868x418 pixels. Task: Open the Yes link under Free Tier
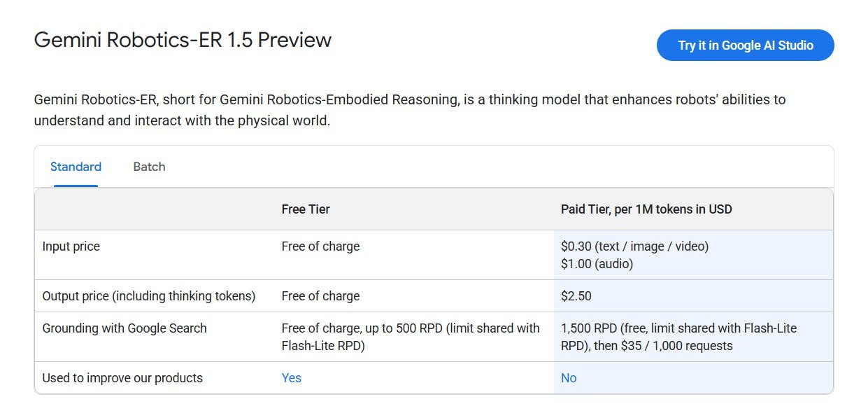291,378
